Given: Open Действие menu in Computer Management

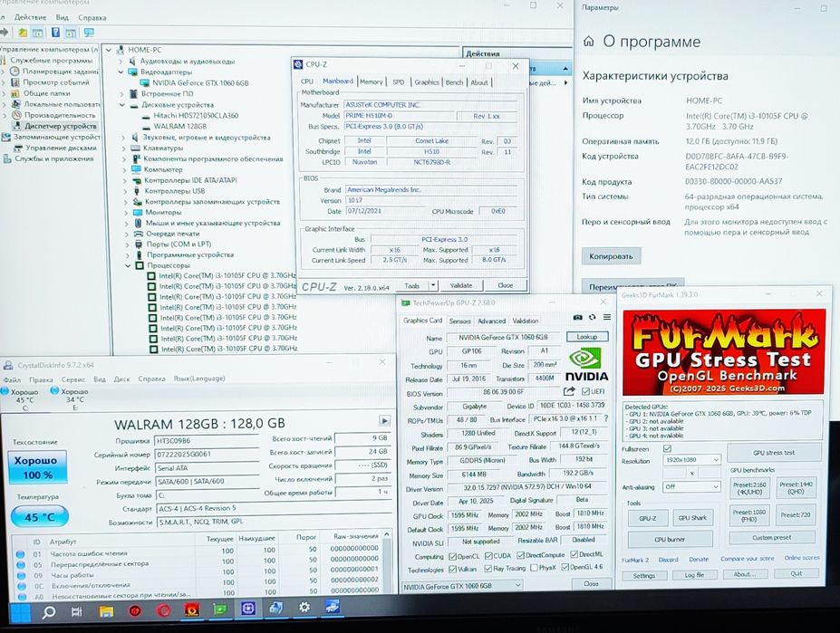Looking at the screenshot, I should tap(30, 17).
